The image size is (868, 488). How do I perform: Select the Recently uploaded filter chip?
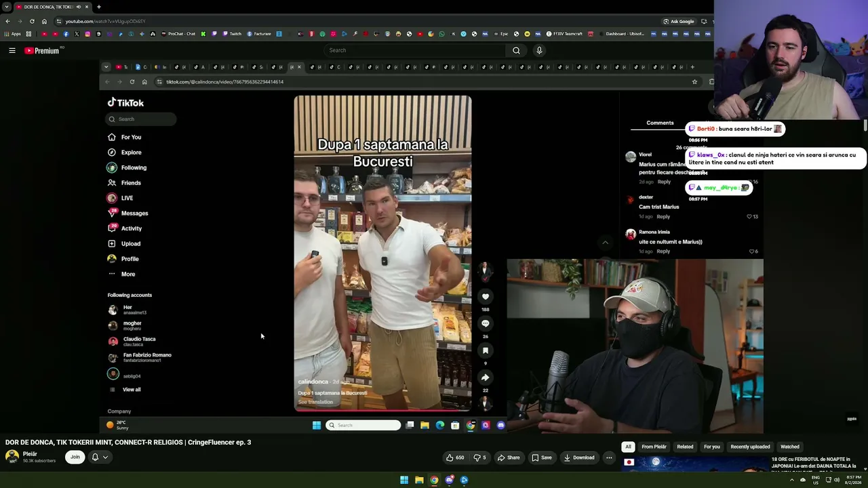[x=750, y=447]
